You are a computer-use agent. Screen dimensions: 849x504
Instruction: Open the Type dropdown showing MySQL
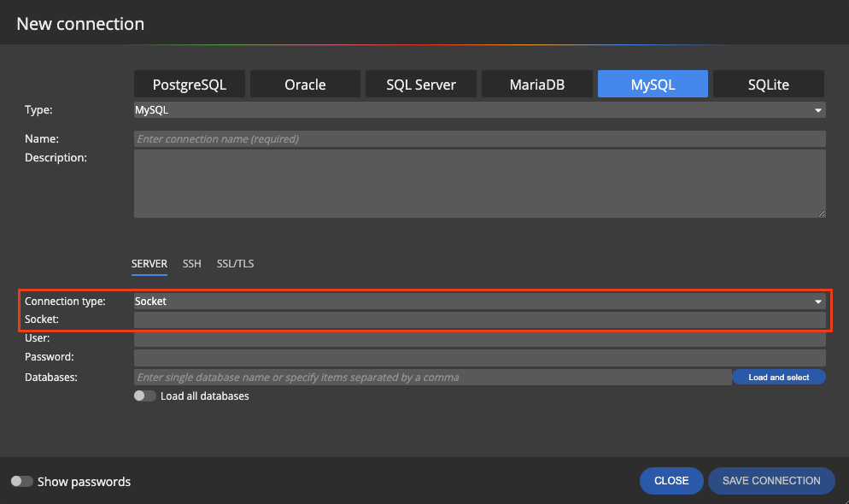tap(480, 110)
